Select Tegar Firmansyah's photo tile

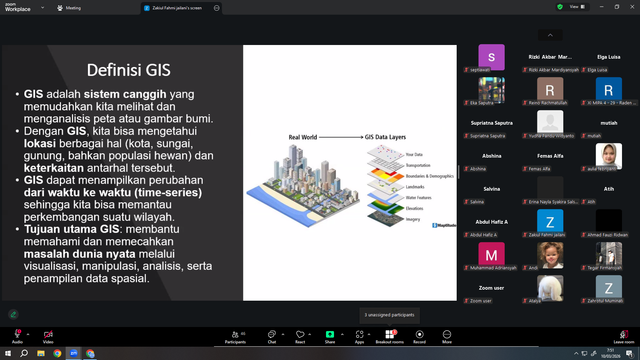click(x=609, y=256)
